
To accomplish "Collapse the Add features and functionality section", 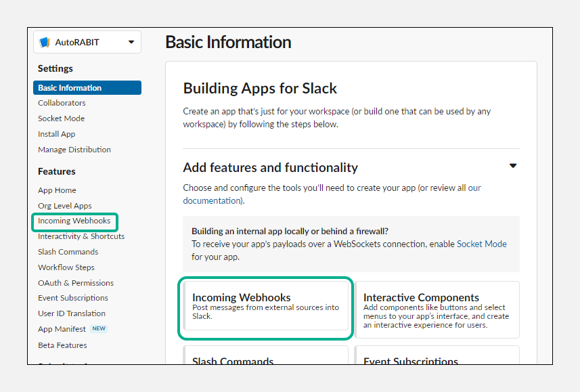I will (513, 165).
